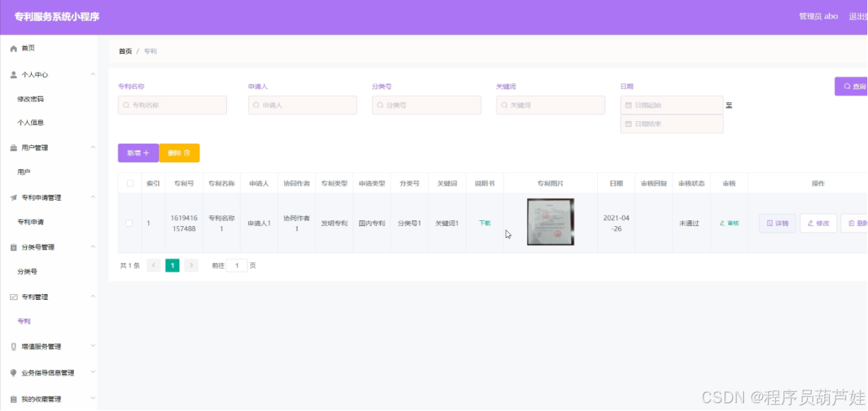Viewport: 868px width, 411px height.
Task: Click the search icon in 申请人 field
Action: pyautogui.click(x=257, y=105)
